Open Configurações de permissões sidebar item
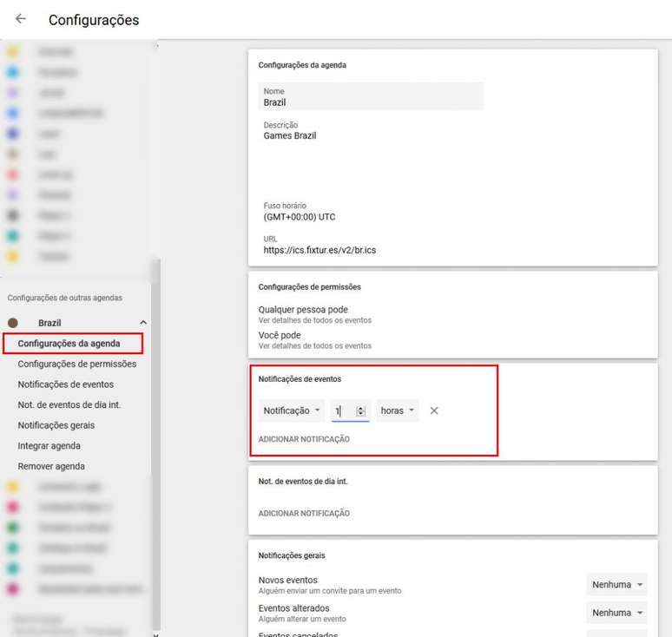 [x=76, y=364]
